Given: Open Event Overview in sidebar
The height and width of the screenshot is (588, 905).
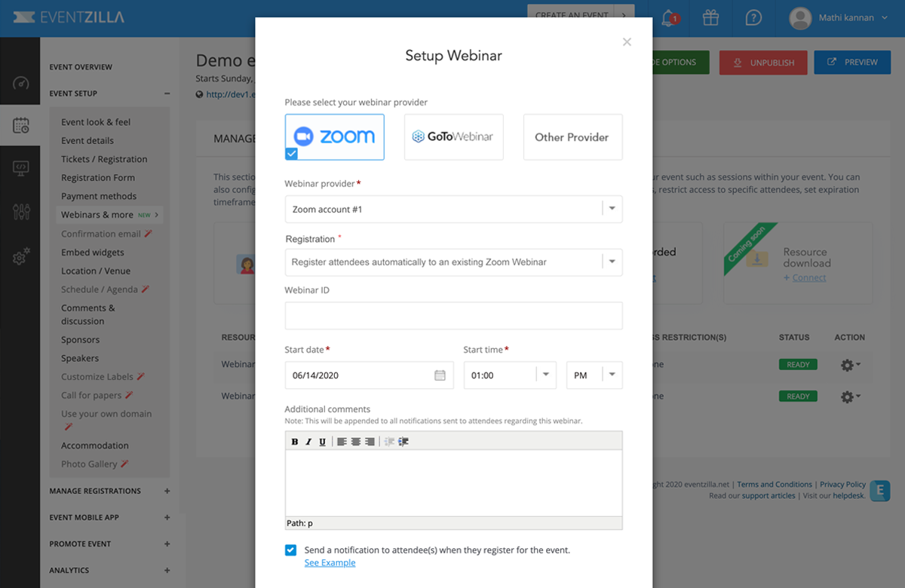Looking at the screenshot, I should 81,67.
